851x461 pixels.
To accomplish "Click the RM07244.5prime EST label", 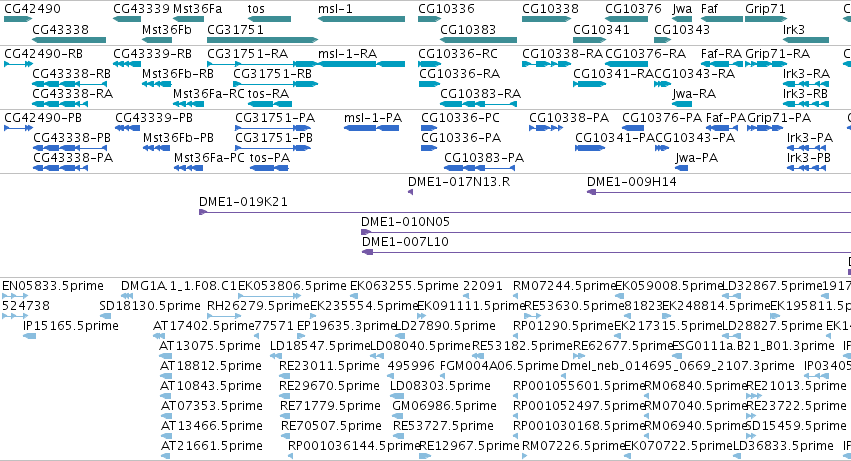I will click(x=565, y=286).
